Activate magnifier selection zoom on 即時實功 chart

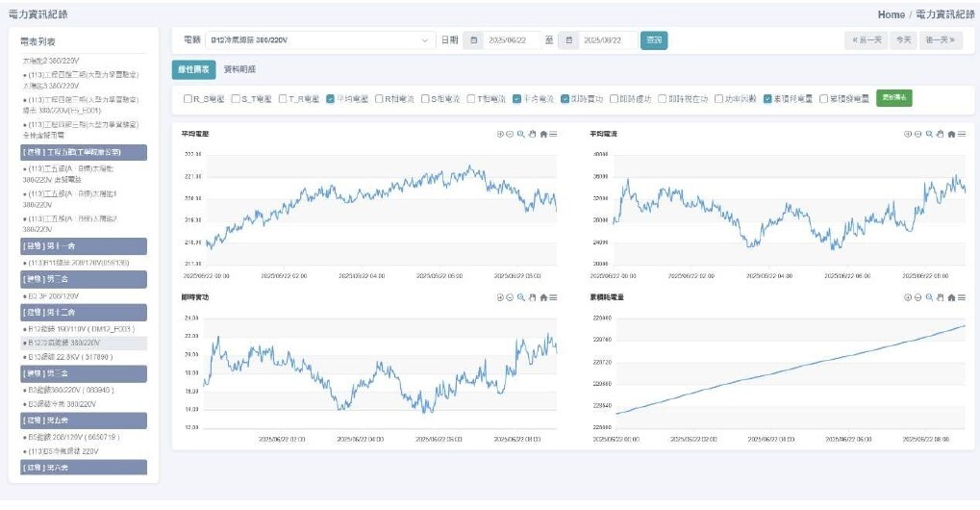521,297
